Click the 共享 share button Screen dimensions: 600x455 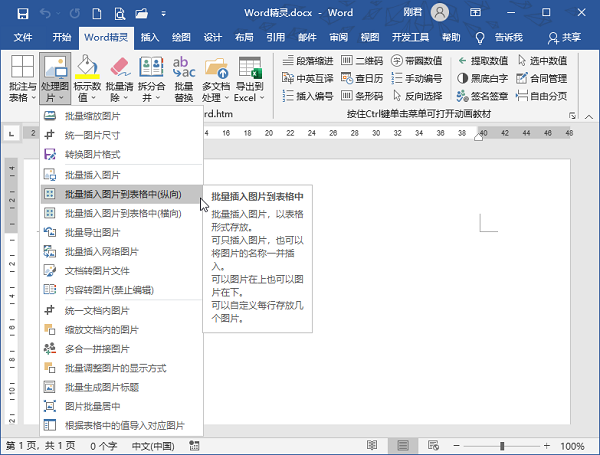(x=565, y=37)
